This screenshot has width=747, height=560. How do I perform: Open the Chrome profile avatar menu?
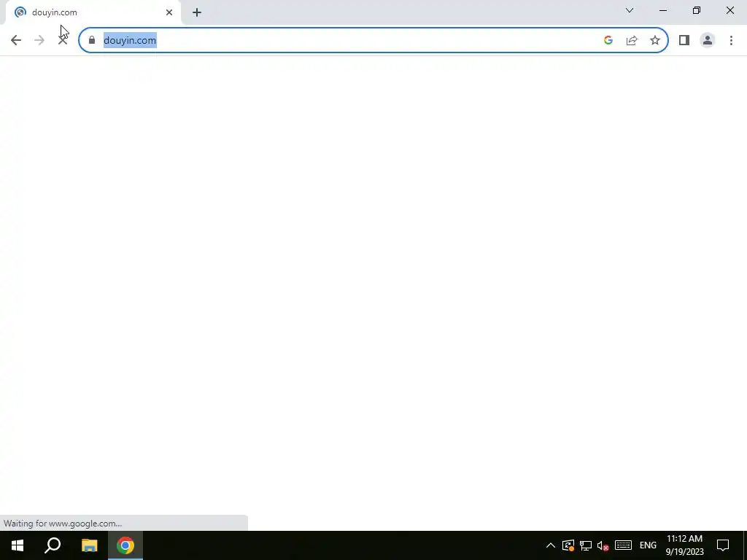pos(708,41)
